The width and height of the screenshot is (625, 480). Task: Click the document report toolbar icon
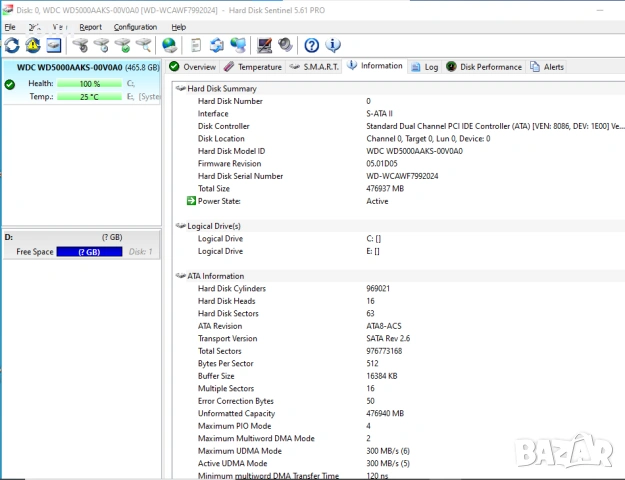[x=195, y=45]
